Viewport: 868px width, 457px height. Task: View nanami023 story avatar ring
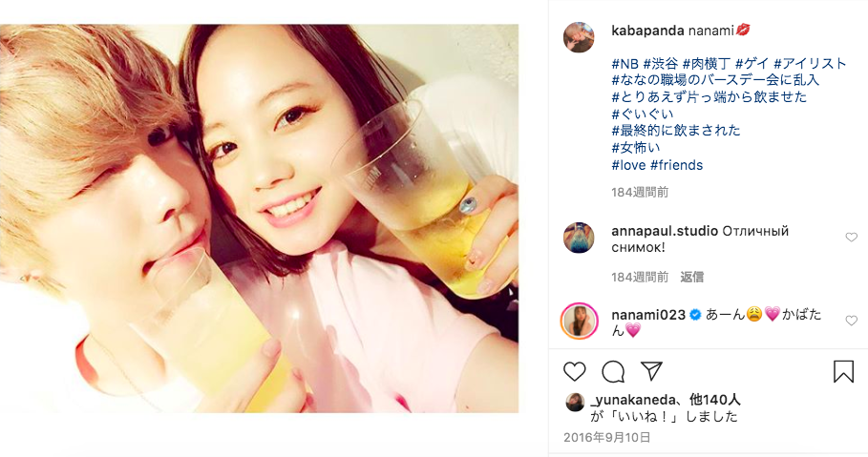click(x=579, y=321)
